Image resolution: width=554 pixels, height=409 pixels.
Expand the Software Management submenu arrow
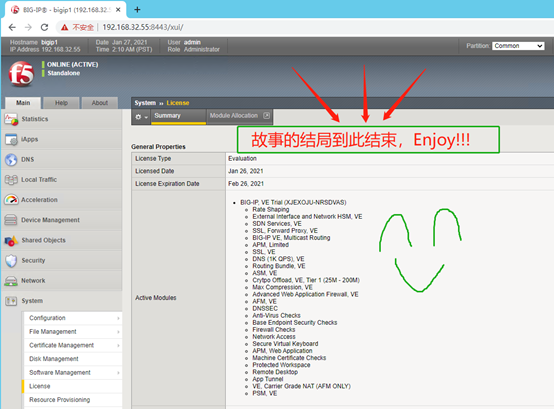coord(118,373)
